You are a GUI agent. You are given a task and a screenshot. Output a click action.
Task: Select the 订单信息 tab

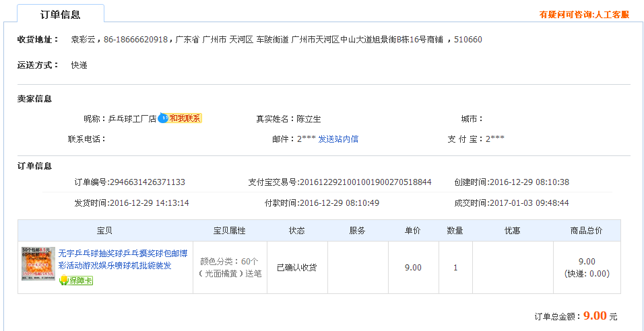(61, 15)
